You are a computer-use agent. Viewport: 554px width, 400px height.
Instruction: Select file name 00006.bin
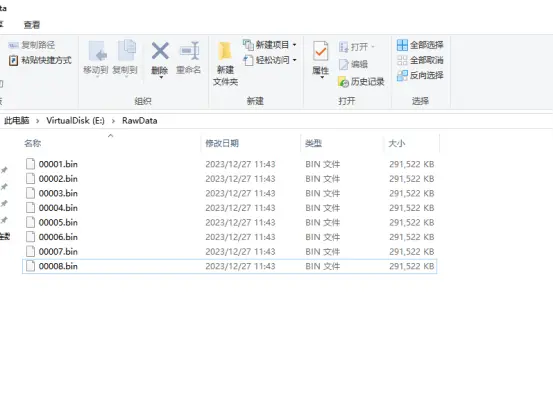pos(58,237)
